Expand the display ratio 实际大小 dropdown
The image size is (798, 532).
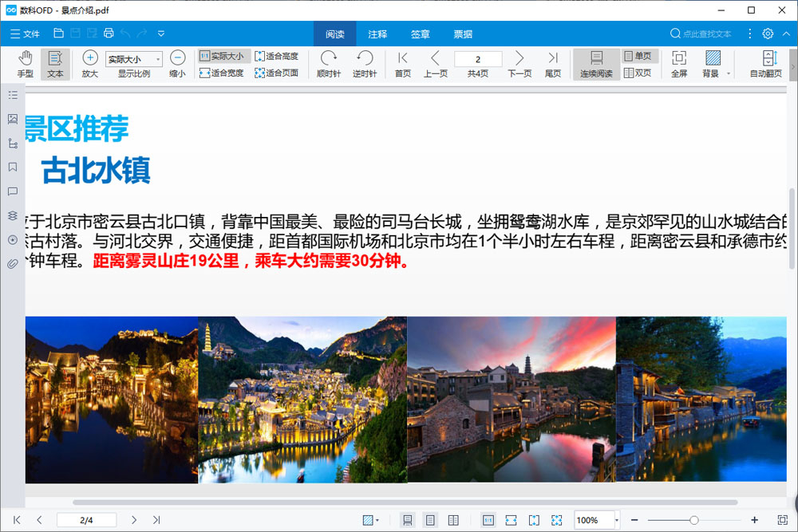point(158,59)
